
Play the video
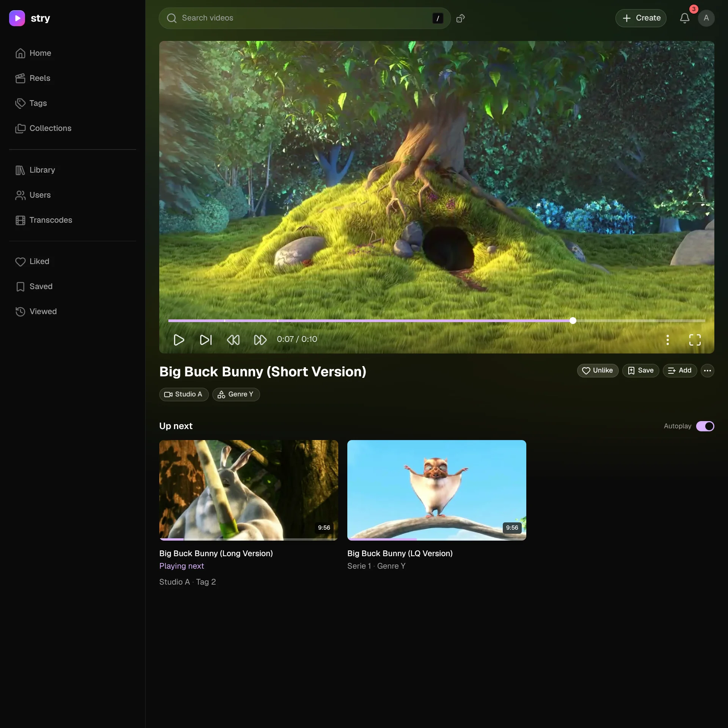click(x=179, y=340)
